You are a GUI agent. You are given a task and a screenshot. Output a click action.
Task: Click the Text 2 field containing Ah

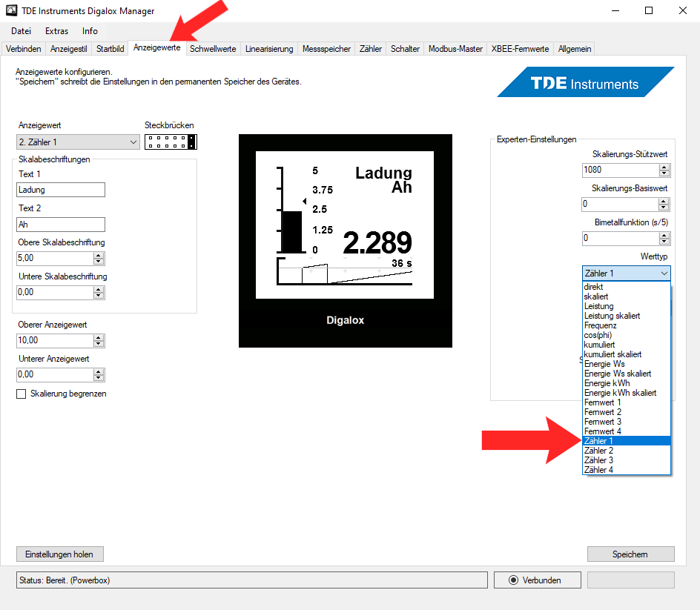click(x=61, y=225)
